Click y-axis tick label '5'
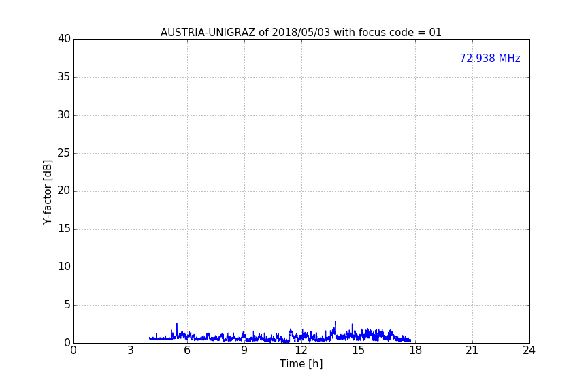Viewport: 588px width, 392px height. coord(67,305)
